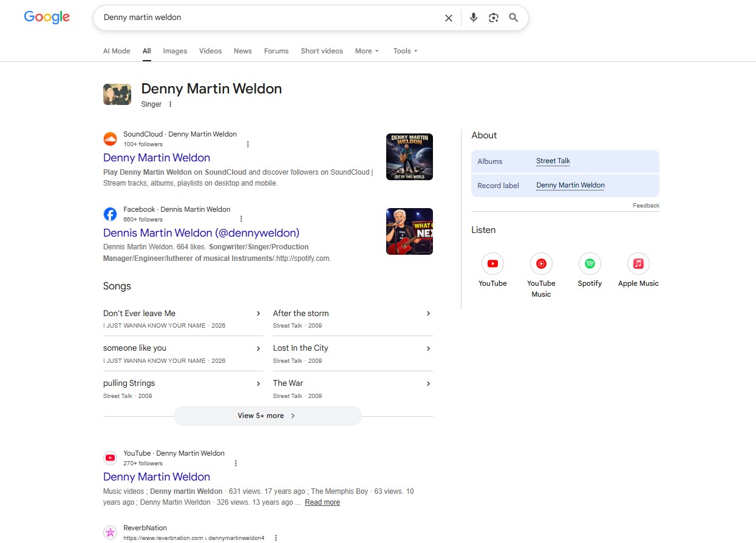Click the Feedback link under About

(x=646, y=206)
